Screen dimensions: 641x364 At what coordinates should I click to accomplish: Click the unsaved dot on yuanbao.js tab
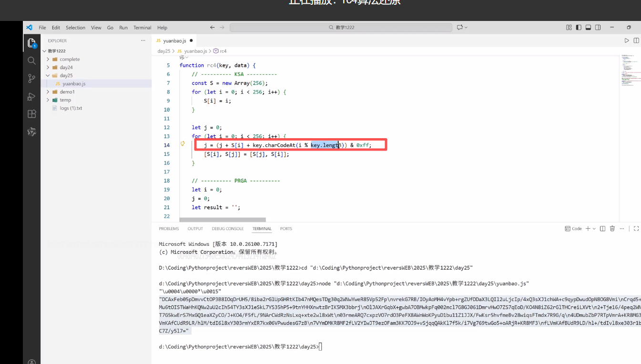click(191, 41)
